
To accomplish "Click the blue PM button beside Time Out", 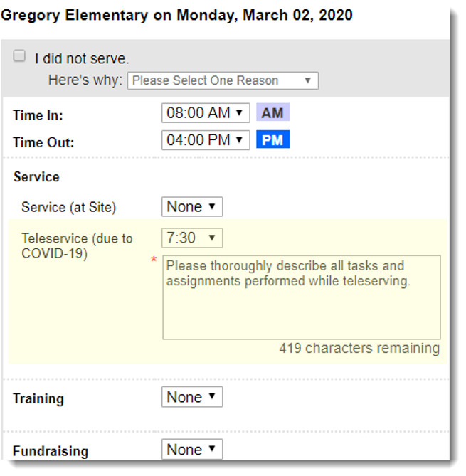I will (272, 140).
